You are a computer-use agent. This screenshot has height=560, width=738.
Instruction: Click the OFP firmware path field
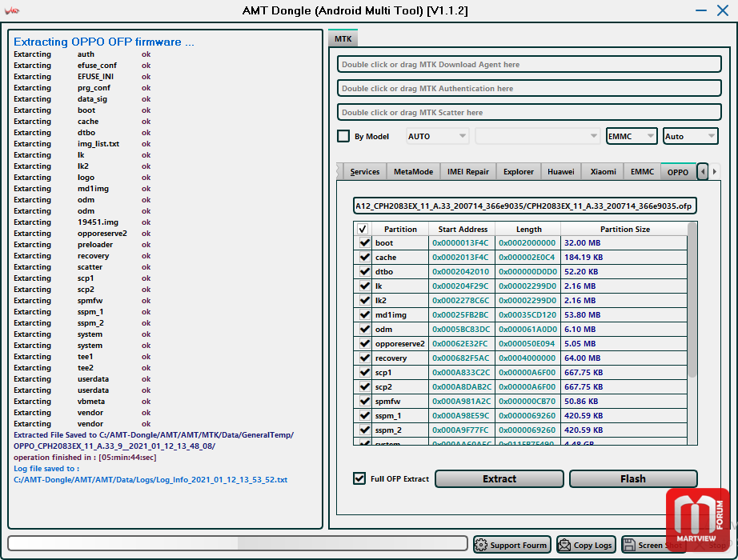point(524,206)
